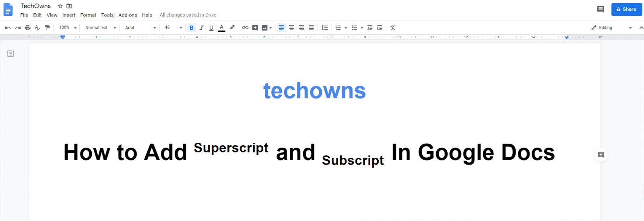This screenshot has width=644, height=221.
Task: Click the Bulleted list icon
Action: 354,28
